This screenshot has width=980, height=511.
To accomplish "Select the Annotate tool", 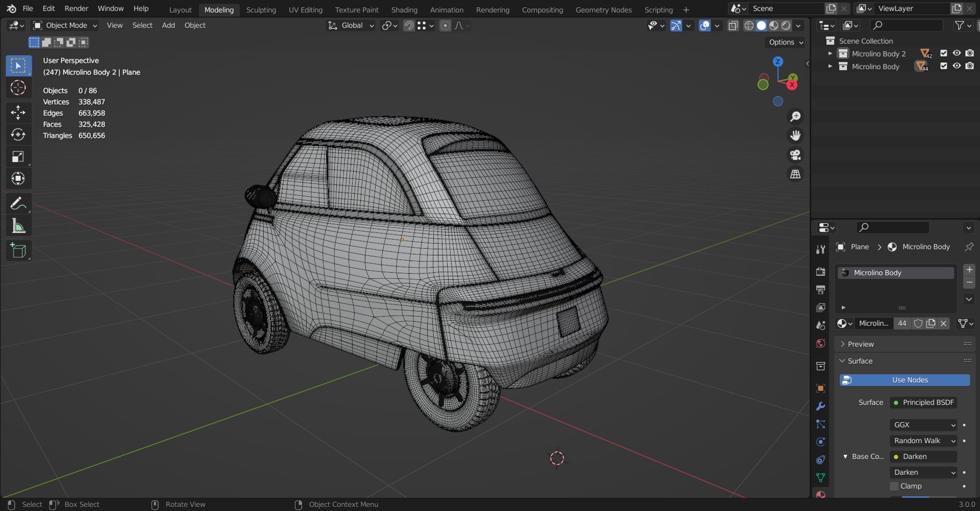I will coord(18,204).
